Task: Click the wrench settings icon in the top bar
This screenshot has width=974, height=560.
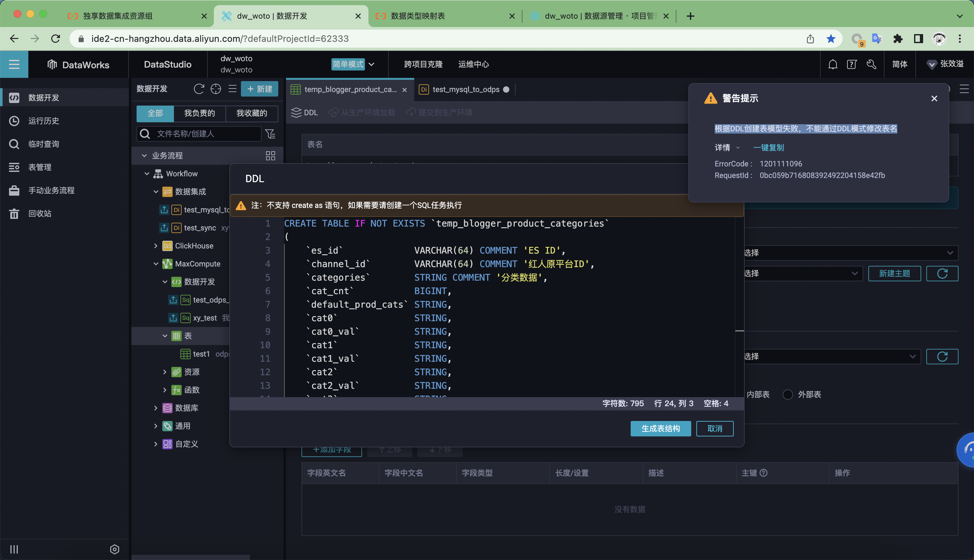Action: 871,64
